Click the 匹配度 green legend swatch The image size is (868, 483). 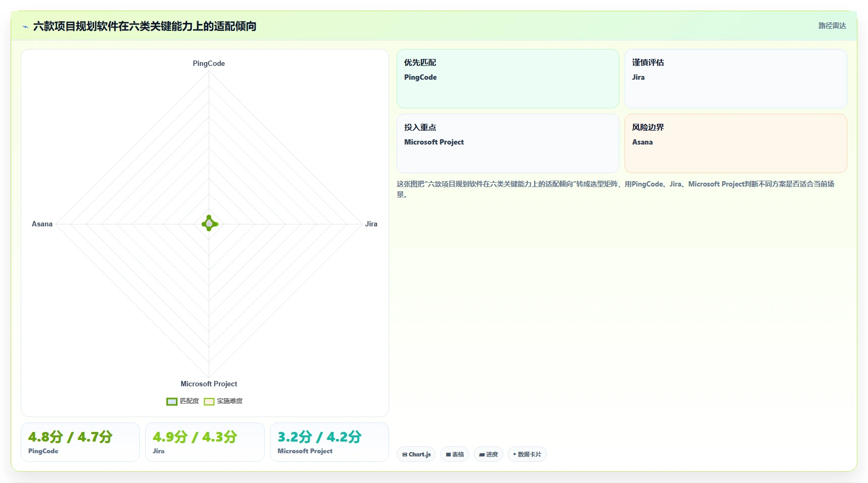point(172,402)
